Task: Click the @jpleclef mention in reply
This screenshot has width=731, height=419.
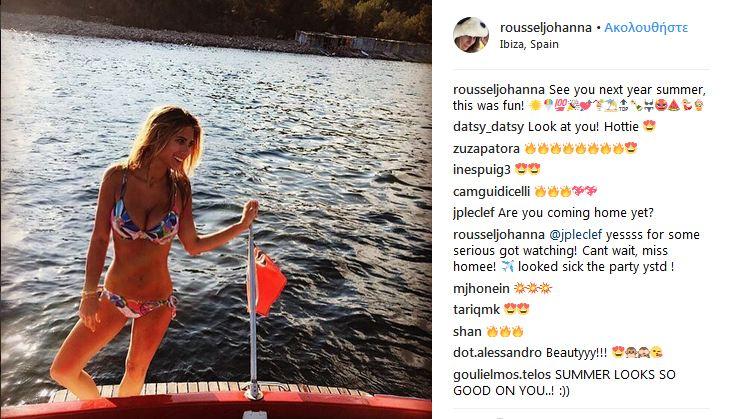Action: click(x=575, y=234)
